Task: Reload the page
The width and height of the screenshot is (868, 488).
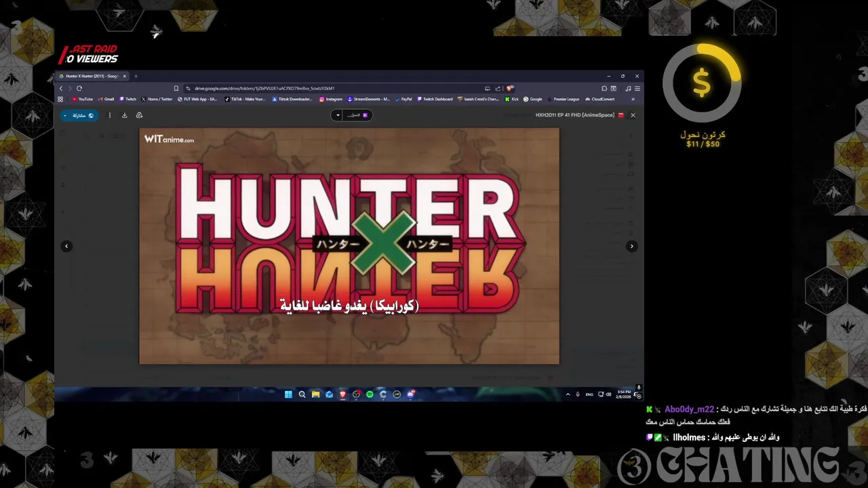Action: pyautogui.click(x=79, y=88)
